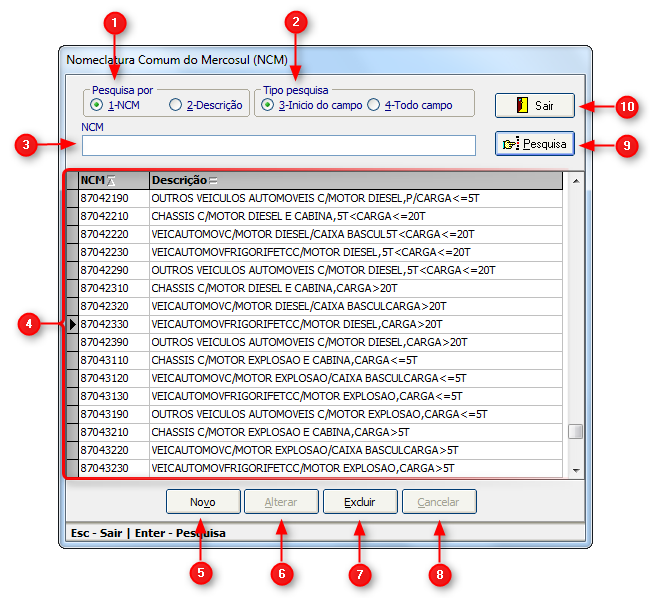
Task: Click the Alterar button
Action: pyautogui.click(x=281, y=502)
